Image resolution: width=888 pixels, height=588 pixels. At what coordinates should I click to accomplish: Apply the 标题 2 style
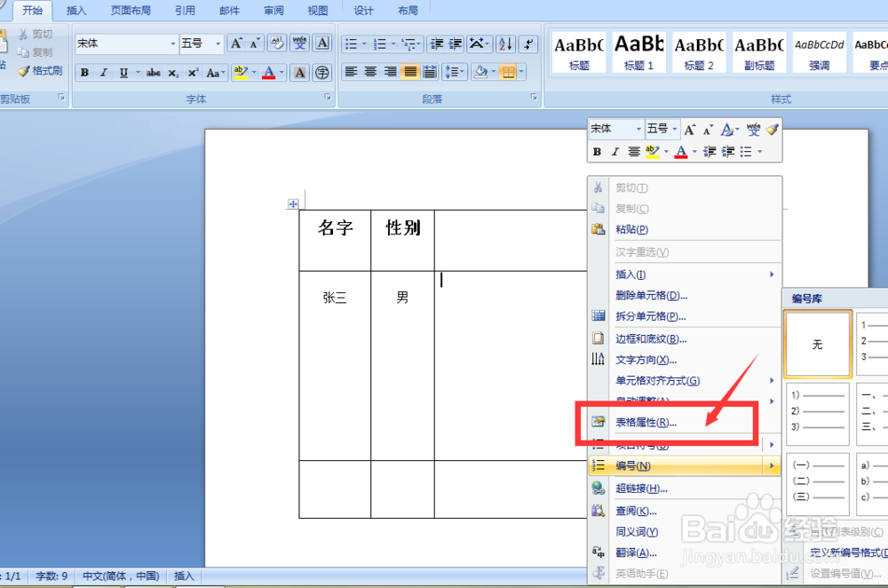pyautogui.click(x=699, y=52)
